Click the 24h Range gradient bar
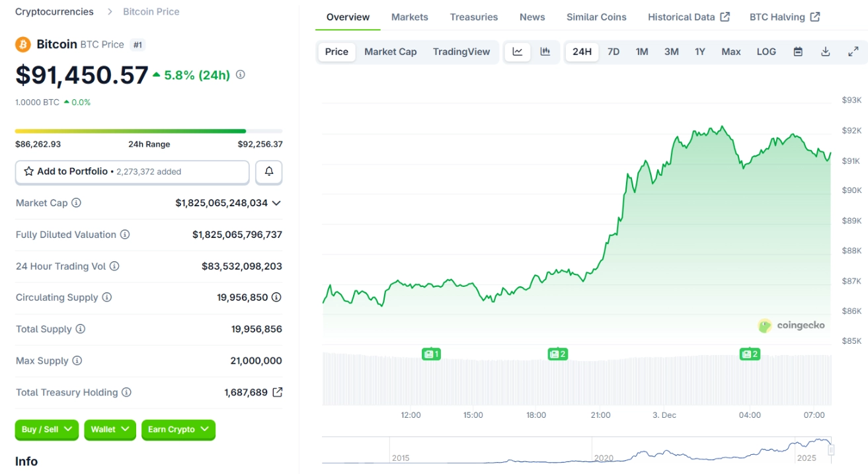Screen dimensions: 868x474 point(149,130)
